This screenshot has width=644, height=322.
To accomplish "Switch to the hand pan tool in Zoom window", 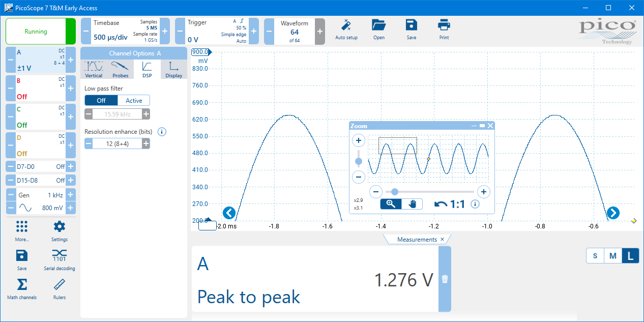I will pyautogui.click(x=412, y=203).
